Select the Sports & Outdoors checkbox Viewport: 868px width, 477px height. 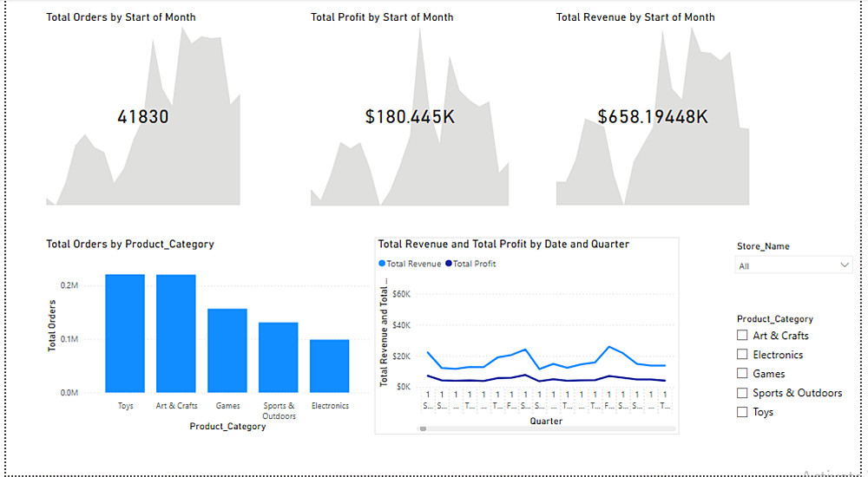coord(742,393)
